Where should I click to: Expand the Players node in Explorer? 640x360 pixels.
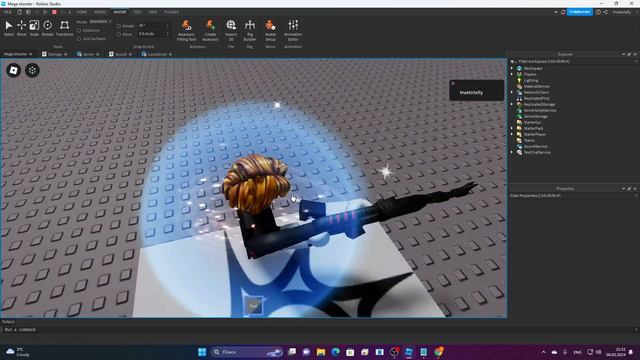512,74
